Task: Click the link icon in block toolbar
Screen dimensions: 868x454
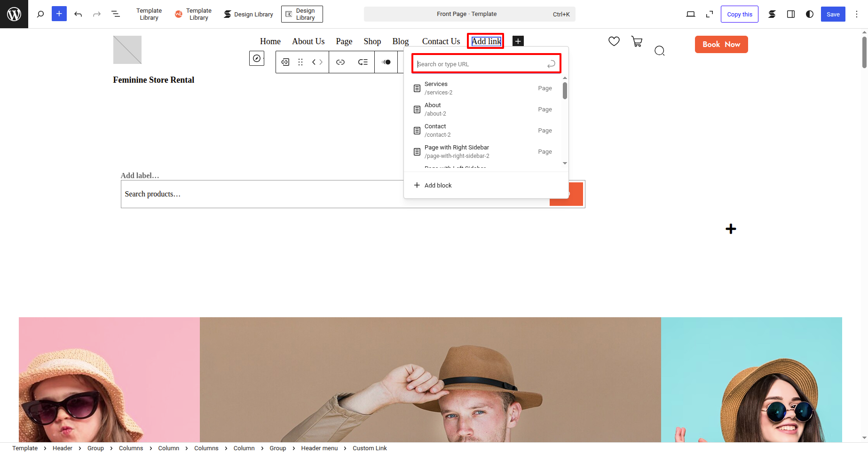Action: [340, 62]
